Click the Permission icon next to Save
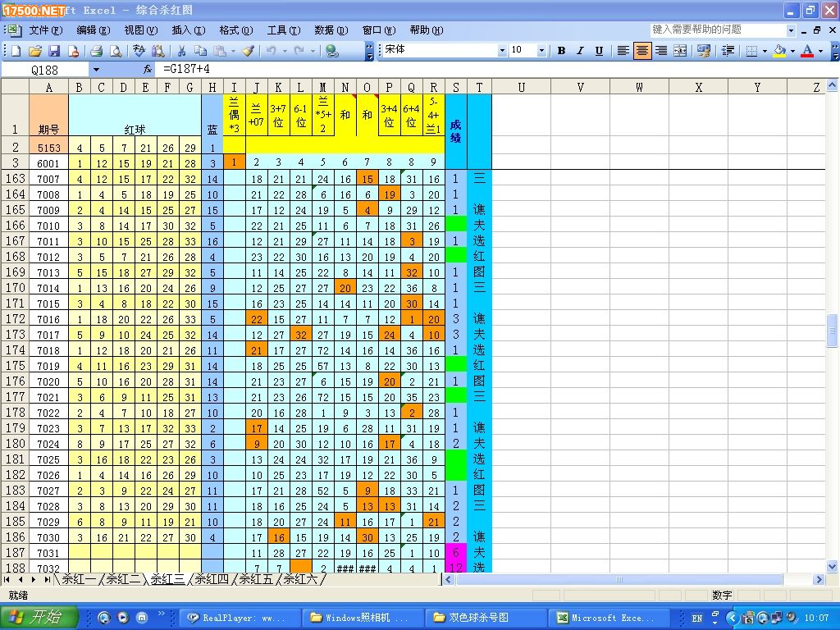This screenshot has height=630, width=840. pos(73,51)
